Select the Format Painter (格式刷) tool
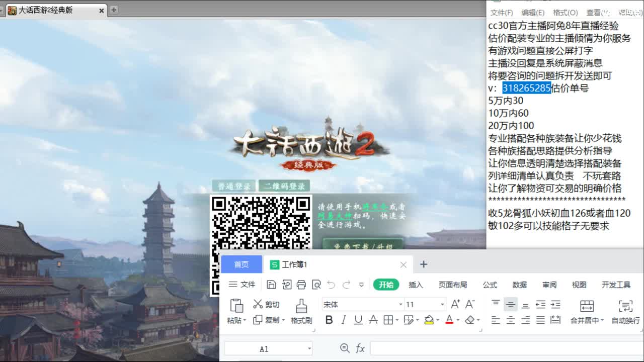The width and height of the screenshot is (644, 362). click(x=302, y=306)
